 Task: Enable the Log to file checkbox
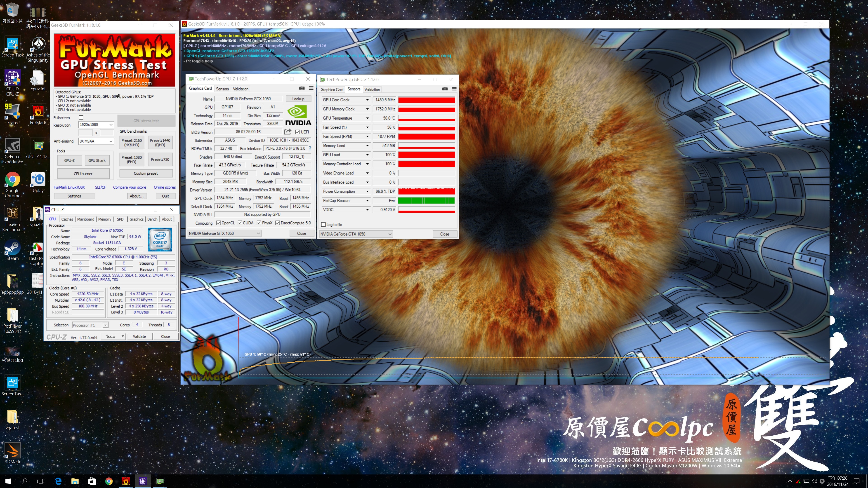[x=323, y=225]
